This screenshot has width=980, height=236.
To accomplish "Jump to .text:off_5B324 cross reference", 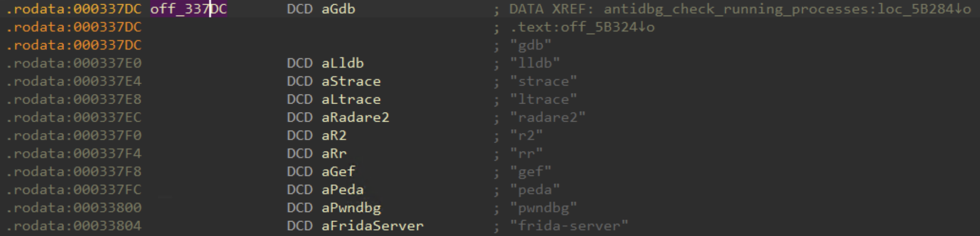I will (583, 27).
